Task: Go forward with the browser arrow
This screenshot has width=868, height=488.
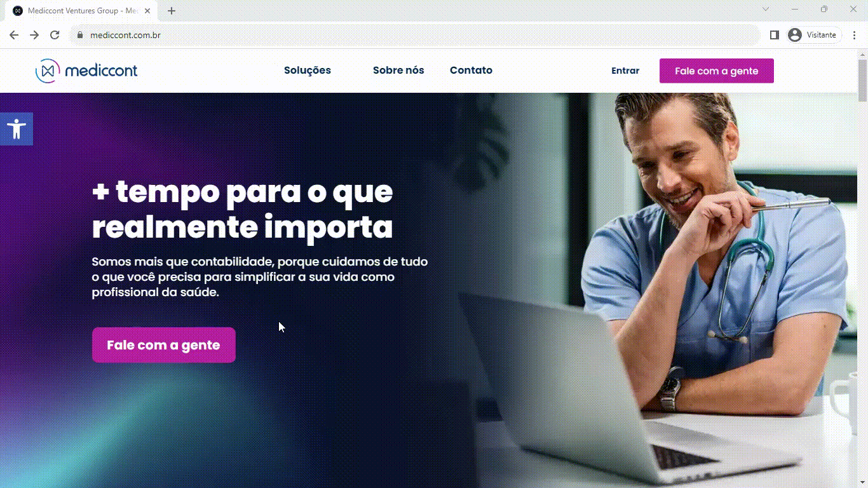Action: click(34, 35)
